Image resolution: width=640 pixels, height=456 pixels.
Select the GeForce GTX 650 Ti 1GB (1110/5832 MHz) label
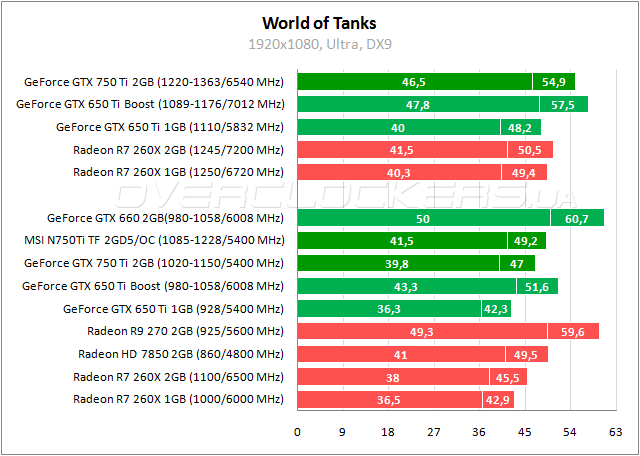[x=169, y=127]
